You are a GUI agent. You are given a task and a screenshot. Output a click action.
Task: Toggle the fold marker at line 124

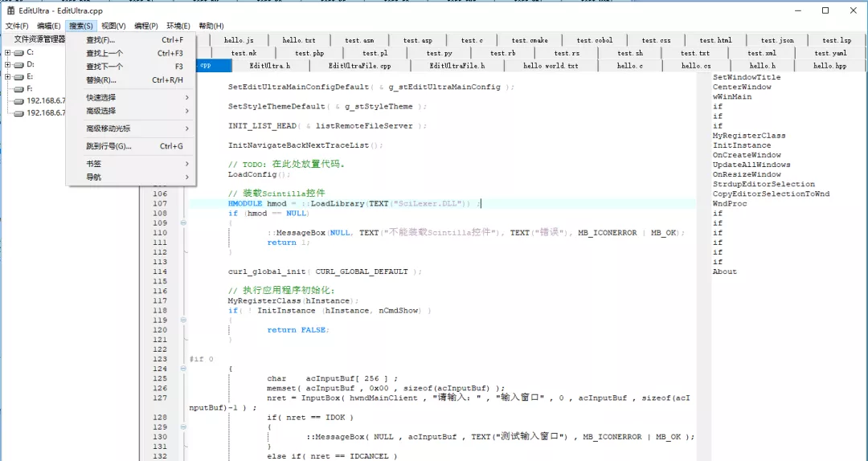pos(183,369)
